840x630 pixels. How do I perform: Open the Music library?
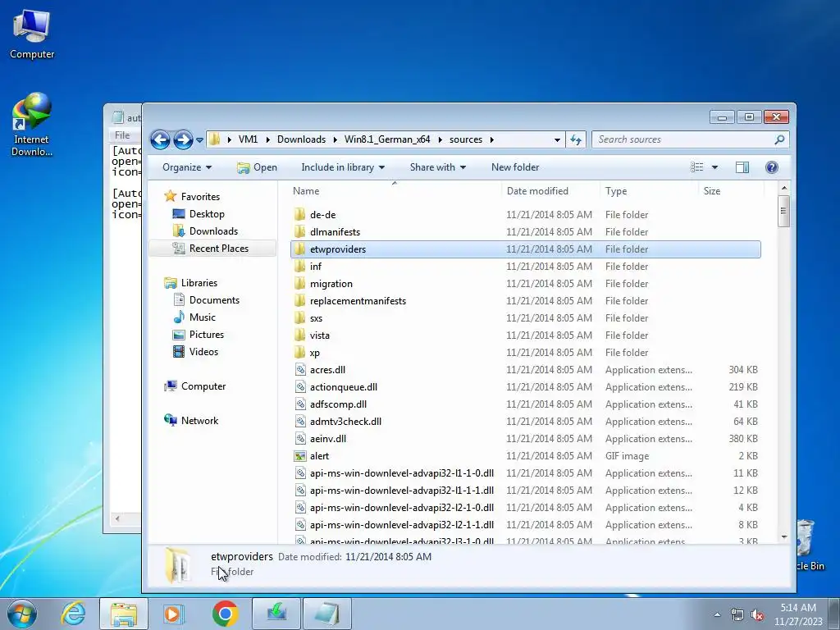(202, 317)
